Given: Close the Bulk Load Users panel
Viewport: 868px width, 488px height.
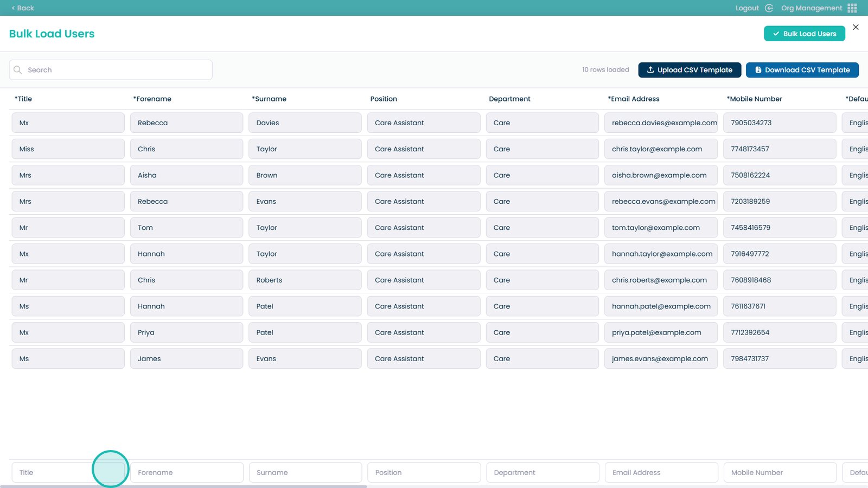Looking at the screenshot, I should click(856, 27).
